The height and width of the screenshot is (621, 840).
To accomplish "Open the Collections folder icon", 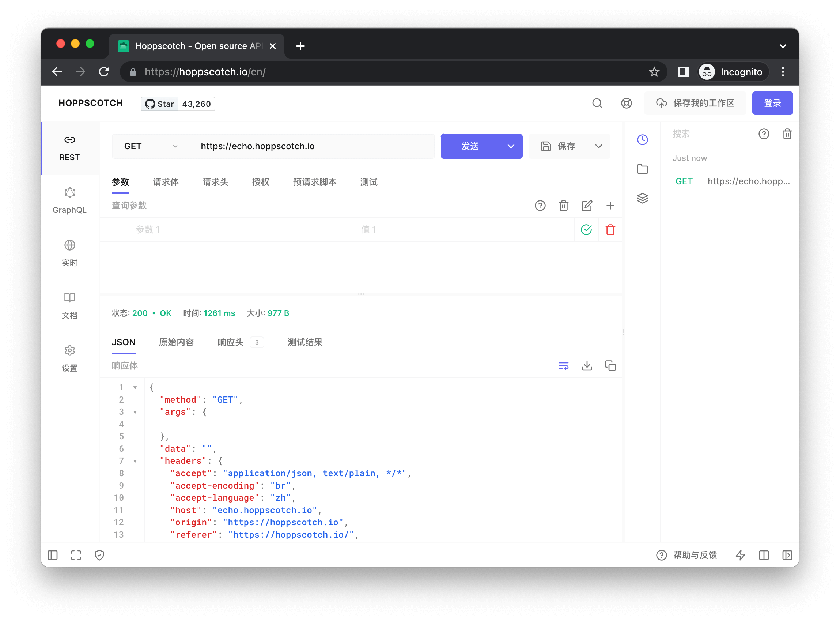I will [x=642, y=169].
